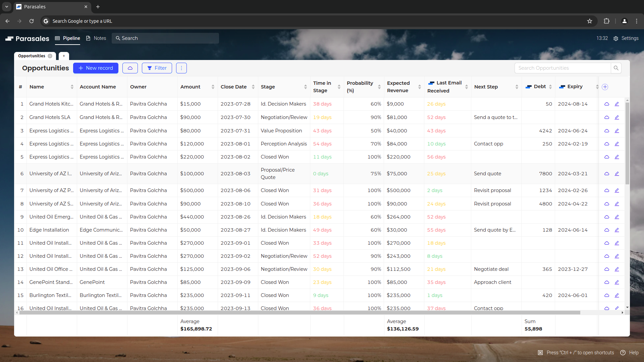The width and height of the screenshot is (644, 362).
Task: Sort by the Name column
Action: (x=72, y=87)
